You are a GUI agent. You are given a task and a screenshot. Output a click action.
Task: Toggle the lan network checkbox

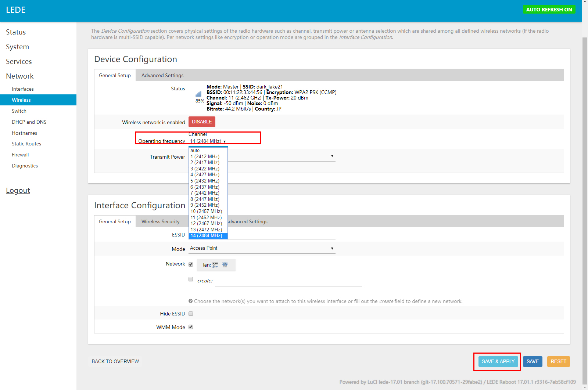pos(191,264)
